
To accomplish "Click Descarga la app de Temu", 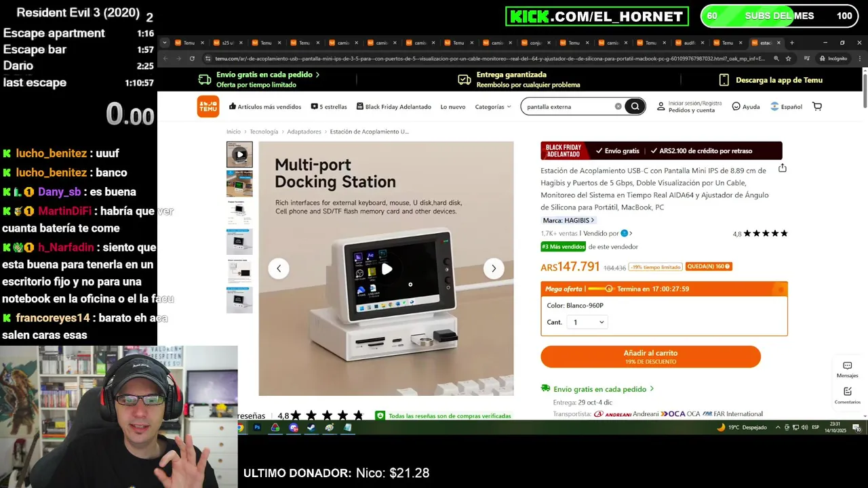I will [778, 80].
